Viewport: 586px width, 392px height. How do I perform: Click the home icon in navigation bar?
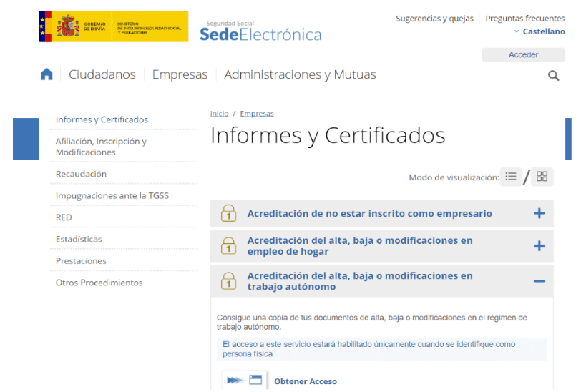47,74
